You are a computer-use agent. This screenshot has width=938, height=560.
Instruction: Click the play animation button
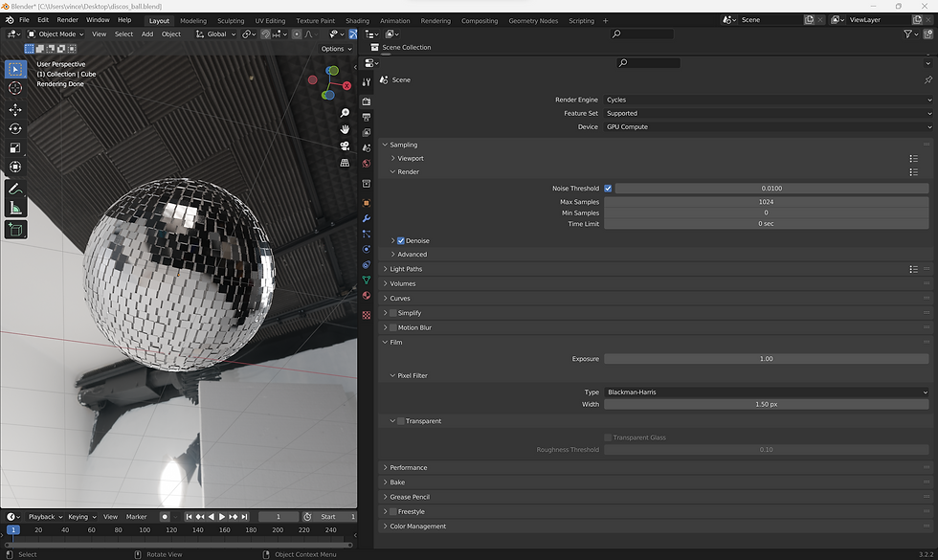coord(222,517)
